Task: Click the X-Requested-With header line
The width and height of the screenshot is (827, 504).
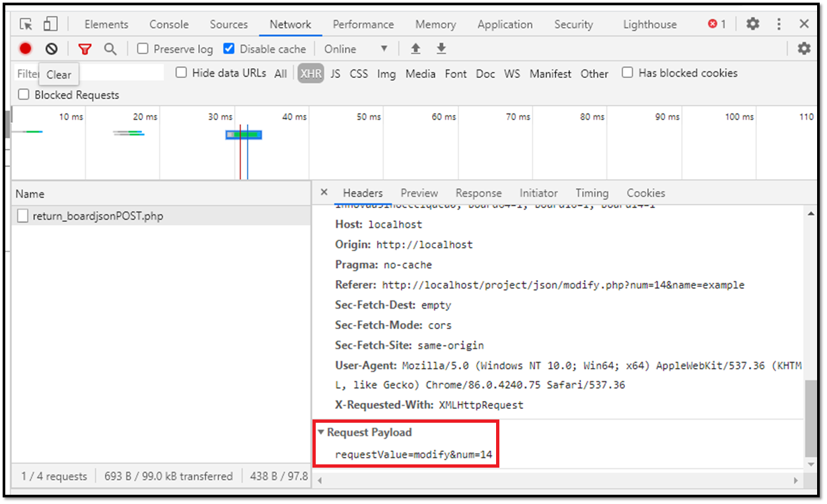Action: [429, 405]
